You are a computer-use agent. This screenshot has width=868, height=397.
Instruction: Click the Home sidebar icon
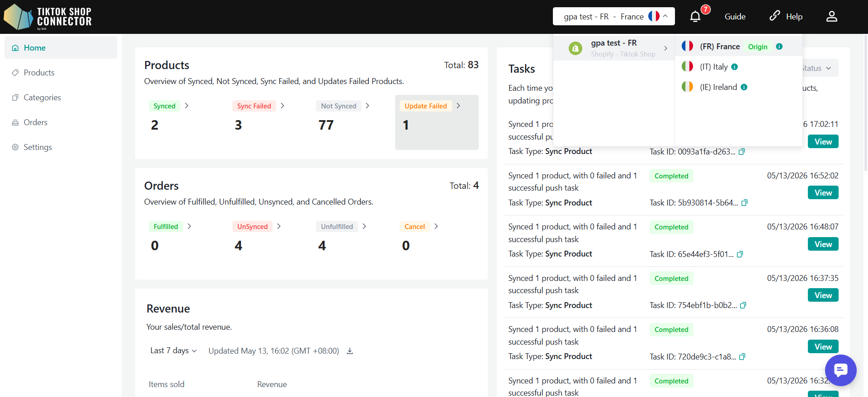[15, 48]
